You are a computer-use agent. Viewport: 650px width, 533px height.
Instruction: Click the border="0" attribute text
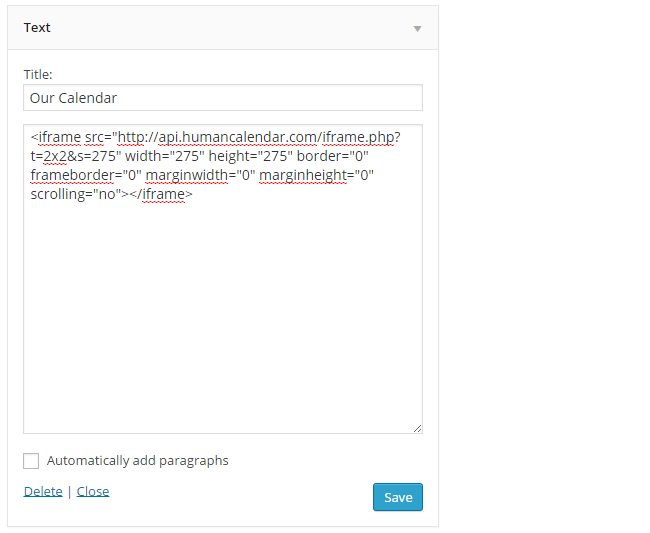[332, 156]
